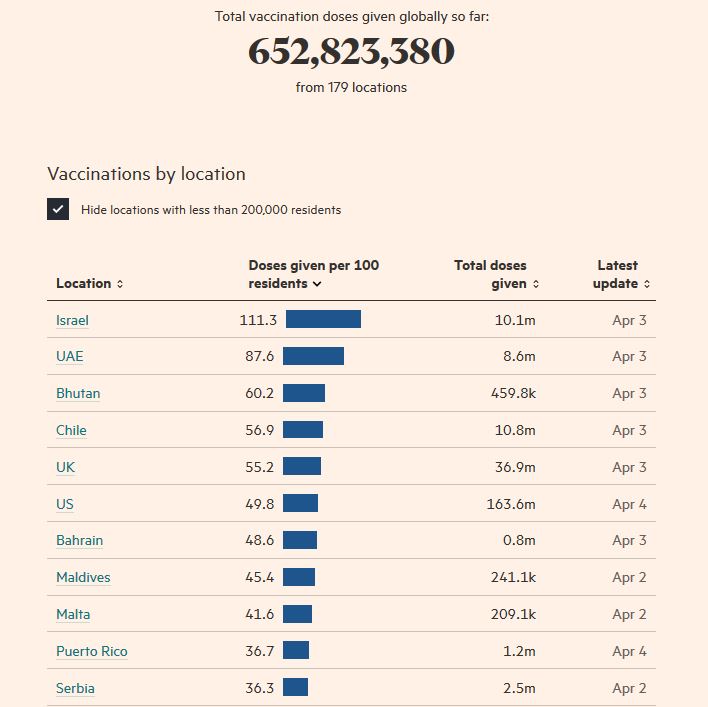Click the Serbia location link
This screenshot has height=707, width=708.
click(75, 688)
